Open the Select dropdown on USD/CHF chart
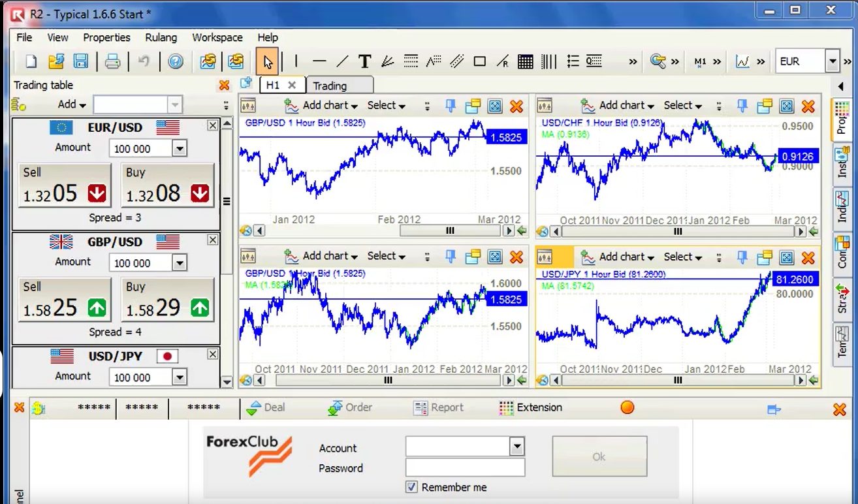The height and width of the screenshot is (504, 858). pos(683,105)
